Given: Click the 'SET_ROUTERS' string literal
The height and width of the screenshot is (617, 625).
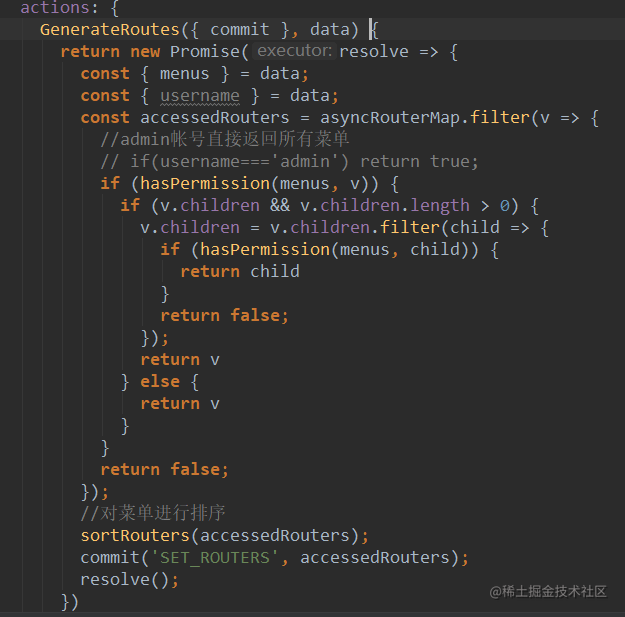Looking at the screenshot, I should [x=214, y=558].
